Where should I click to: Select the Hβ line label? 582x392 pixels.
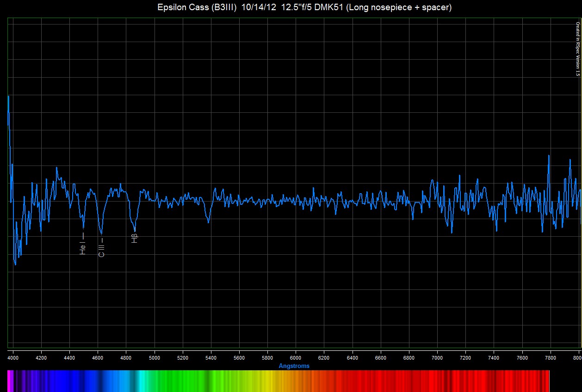click(x=135, y=238)
